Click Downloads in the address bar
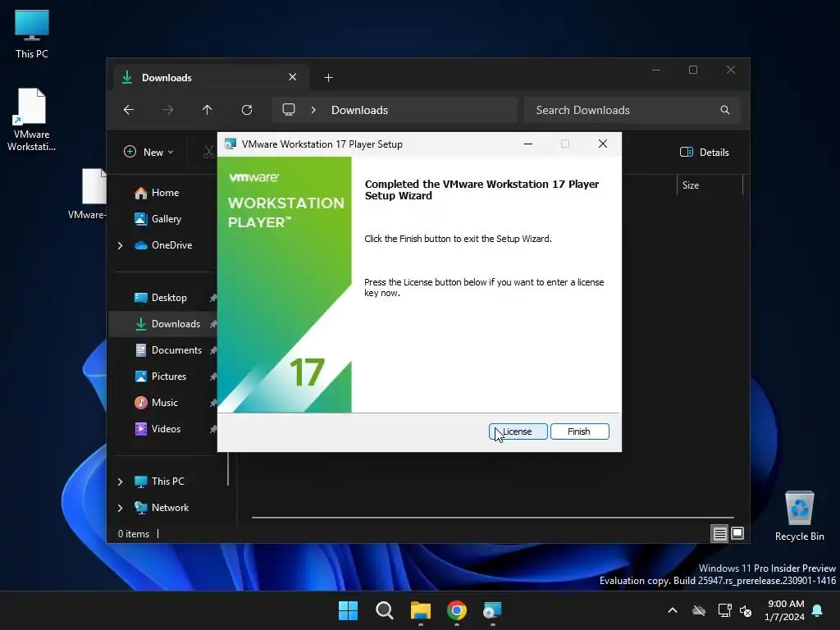Image resolution: width=840 pixels, height=630 pixels. tap(359, 110)
